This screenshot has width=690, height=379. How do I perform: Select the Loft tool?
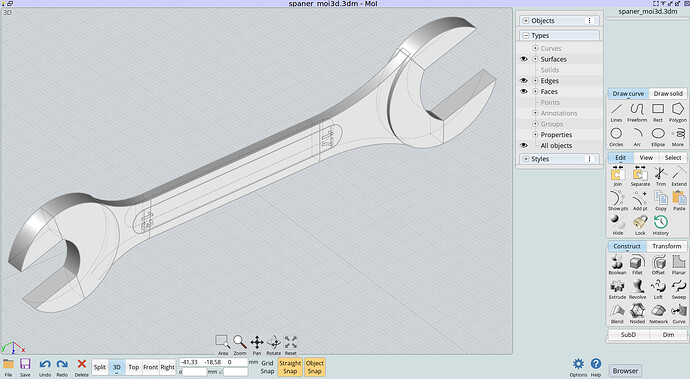pyautogui.click(x=658, y=289)
